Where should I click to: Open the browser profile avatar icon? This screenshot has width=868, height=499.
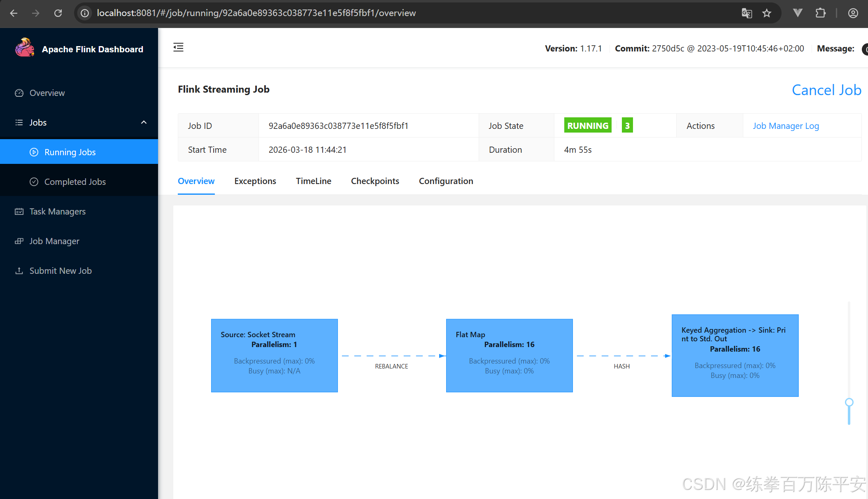(x=853, y=13)
